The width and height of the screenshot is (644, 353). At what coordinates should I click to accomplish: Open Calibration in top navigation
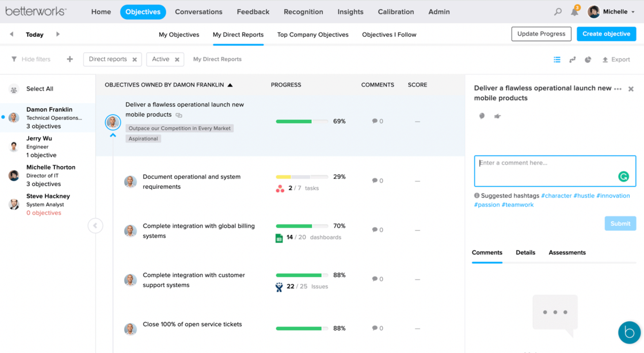pyautogui.click(x=396, y=12)
